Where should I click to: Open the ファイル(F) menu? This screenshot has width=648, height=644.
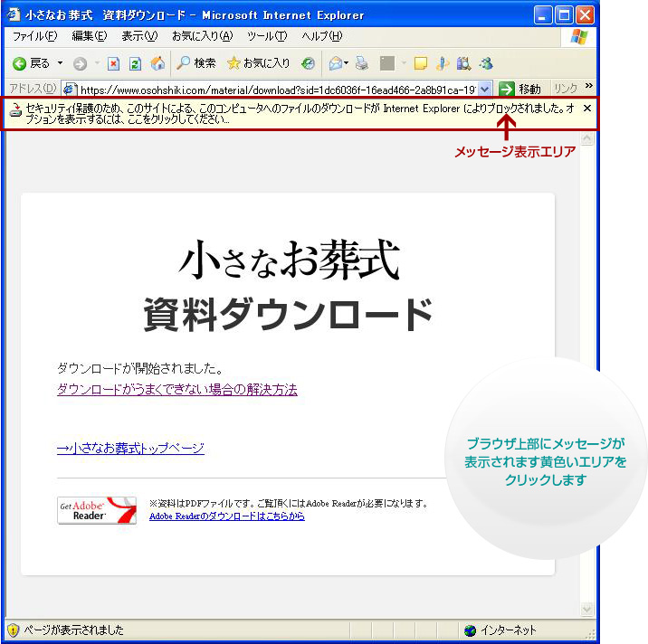click(x=34, y=36)
